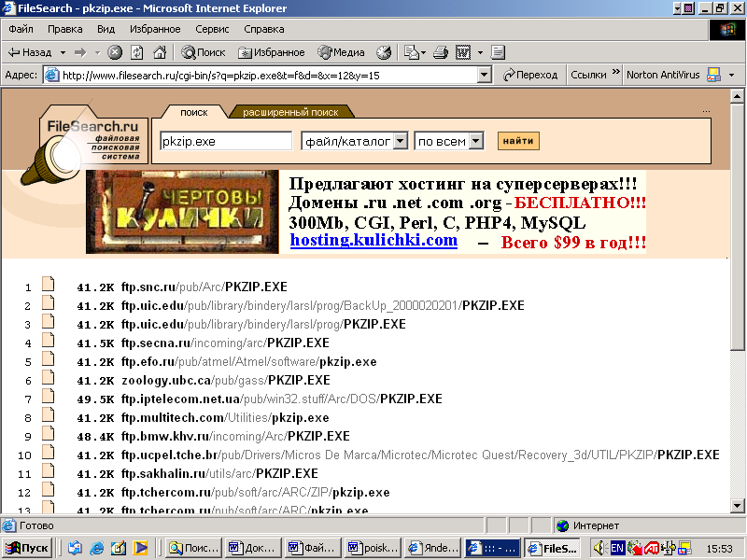
Task: Click the volume speaker tray icon
Action: pyautogui.click(x=599, y=548)
